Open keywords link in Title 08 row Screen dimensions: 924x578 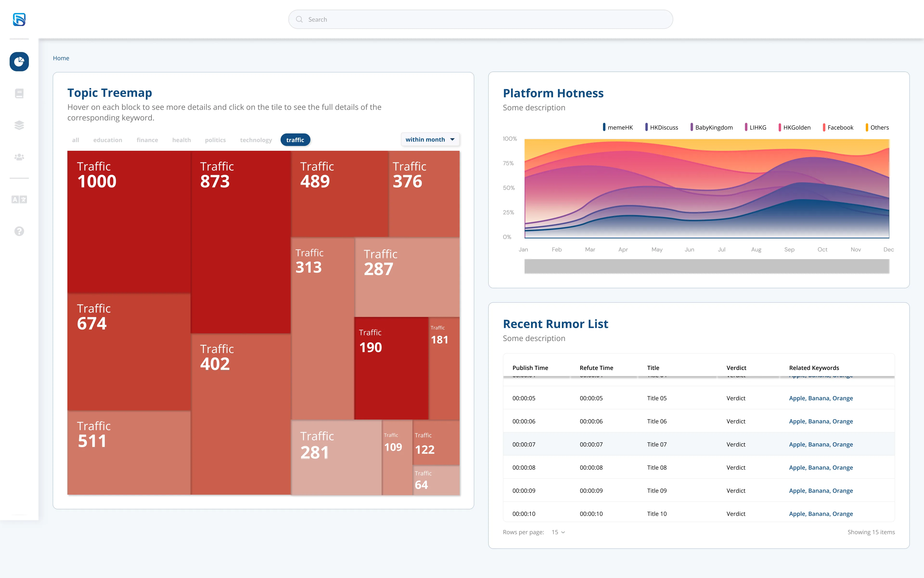821,467
